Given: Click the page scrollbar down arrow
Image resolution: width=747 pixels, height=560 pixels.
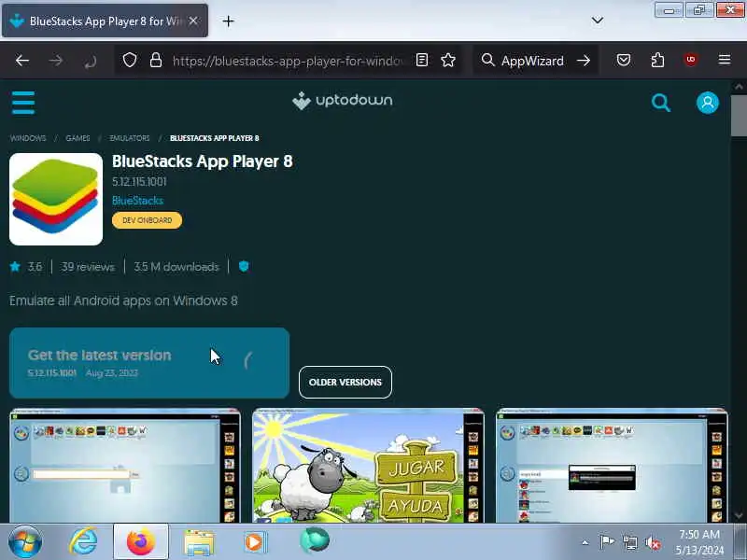Looking at the screenshot, I should pos(739,516).
